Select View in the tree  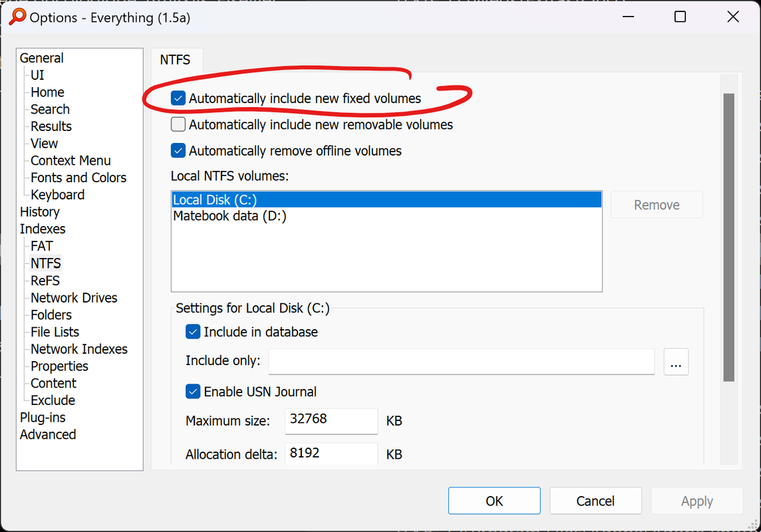coord(44,144)
